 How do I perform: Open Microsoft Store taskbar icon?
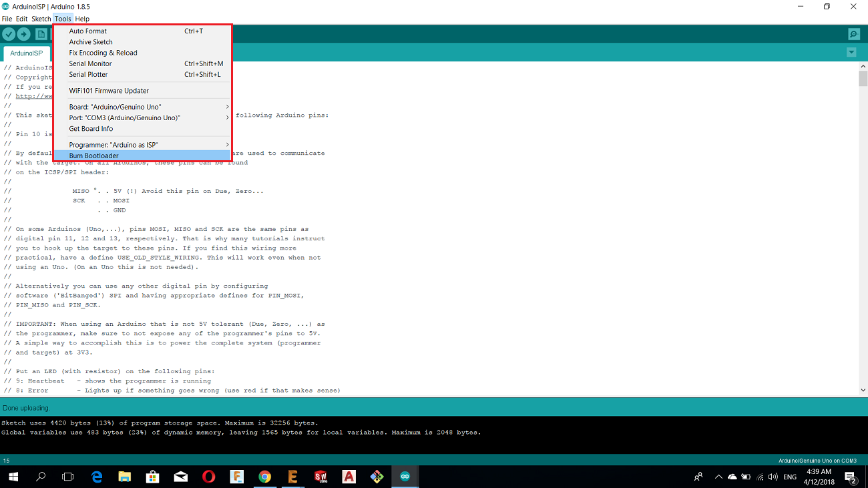click(152, 477)
